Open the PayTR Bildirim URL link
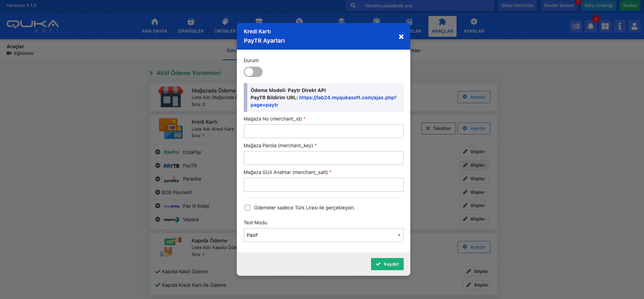The width and height of the screenshot is (644, 299). click(x=347, y=98)
